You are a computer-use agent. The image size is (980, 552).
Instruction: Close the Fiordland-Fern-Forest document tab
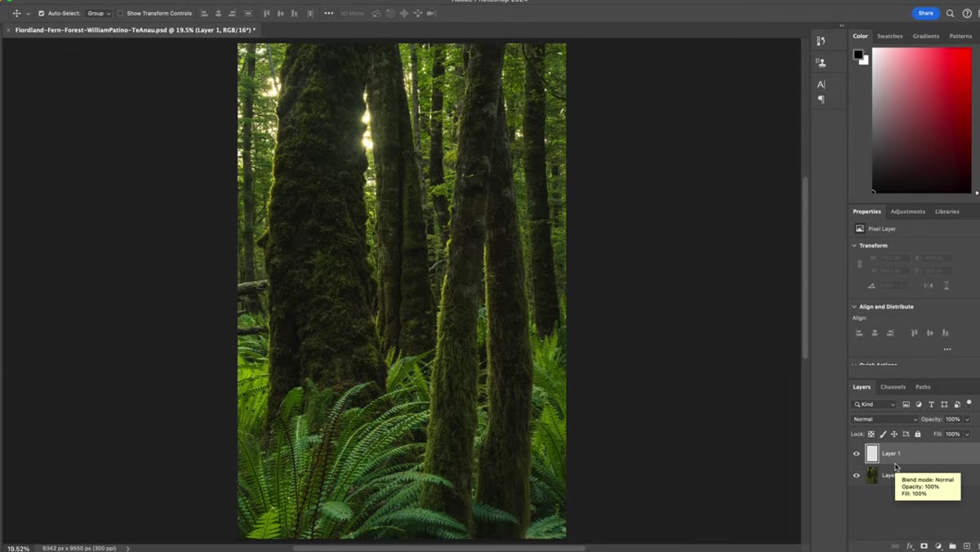point(8,30)
